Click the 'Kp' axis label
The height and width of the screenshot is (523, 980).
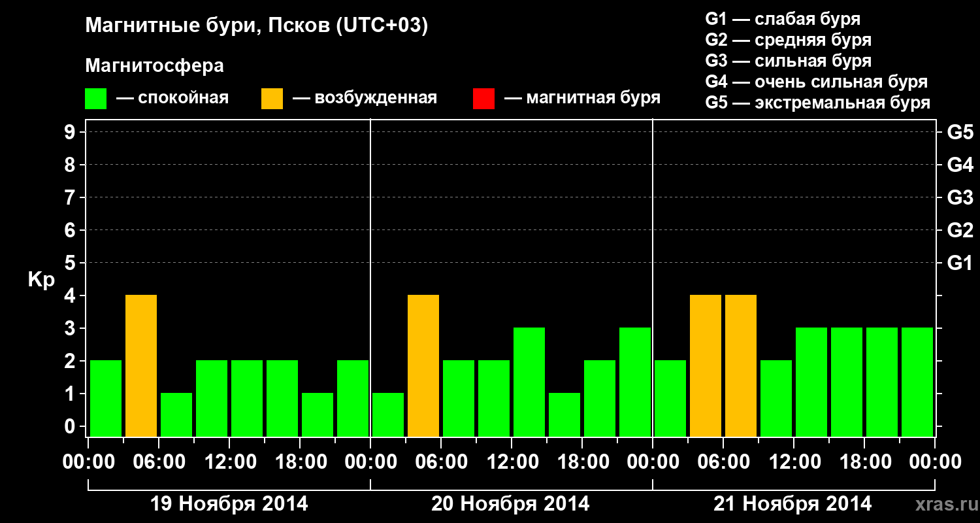[42, 280]
